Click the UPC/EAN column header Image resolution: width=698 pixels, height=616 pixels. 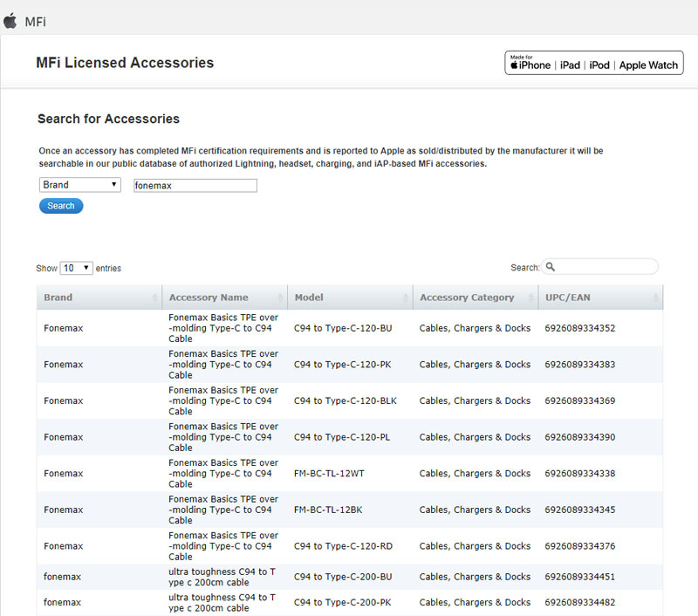[601, 298]
